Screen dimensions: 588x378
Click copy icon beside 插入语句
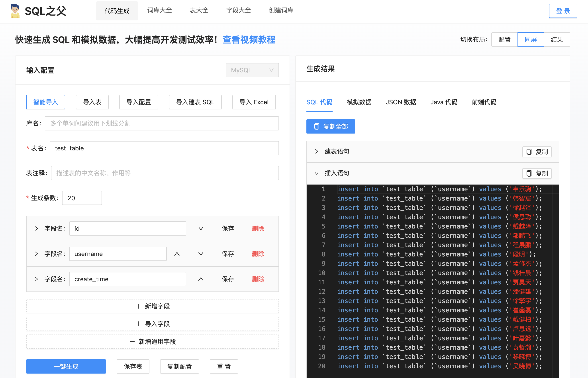point(529,173)
